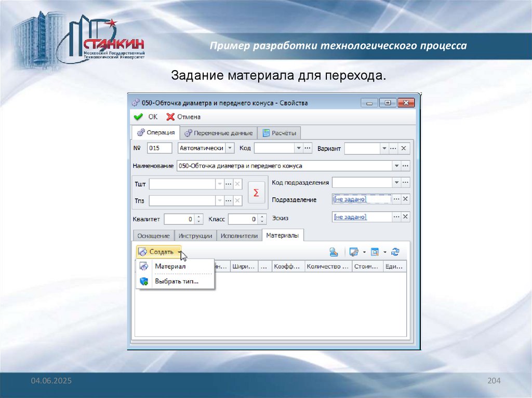Choose Выбрать тип... from the menu

(x=175, y=281)
